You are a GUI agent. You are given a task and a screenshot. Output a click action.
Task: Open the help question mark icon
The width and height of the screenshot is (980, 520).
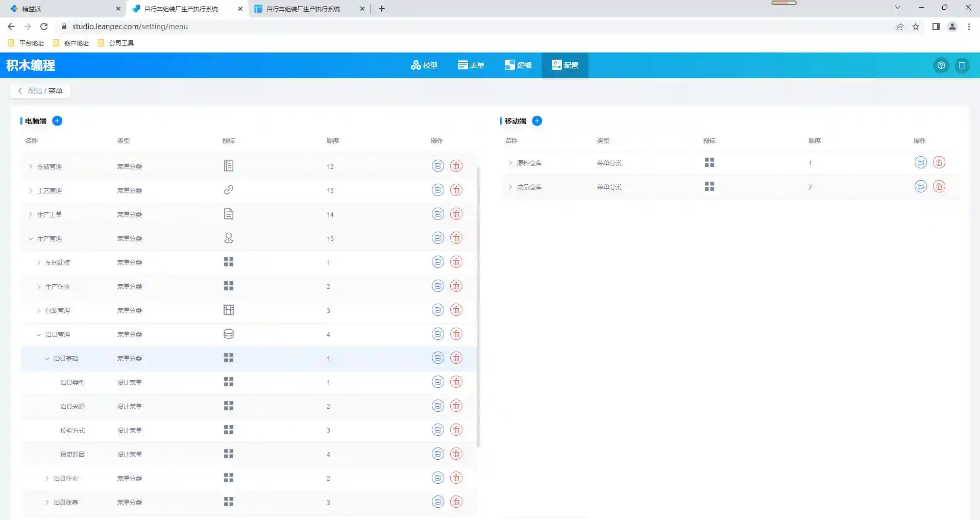941,65
